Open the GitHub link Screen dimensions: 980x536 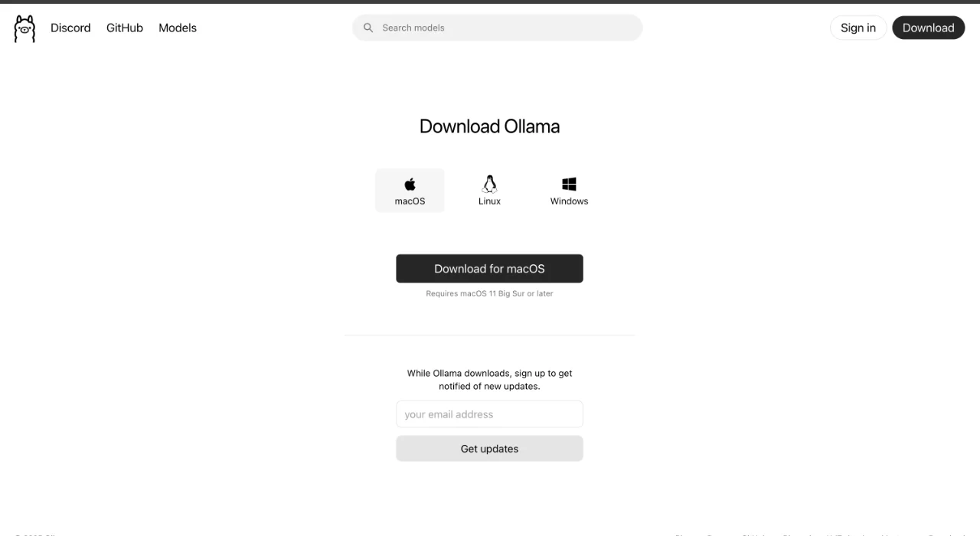(x=125, y=28)
